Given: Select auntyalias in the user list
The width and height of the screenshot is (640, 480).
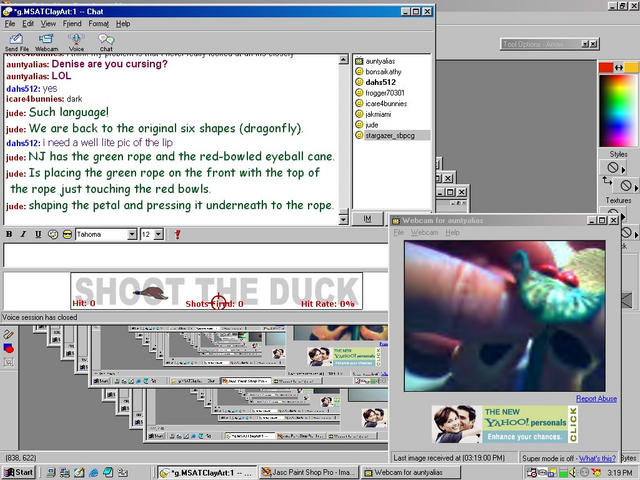Looking at the screenshot, I should point(380,61).
